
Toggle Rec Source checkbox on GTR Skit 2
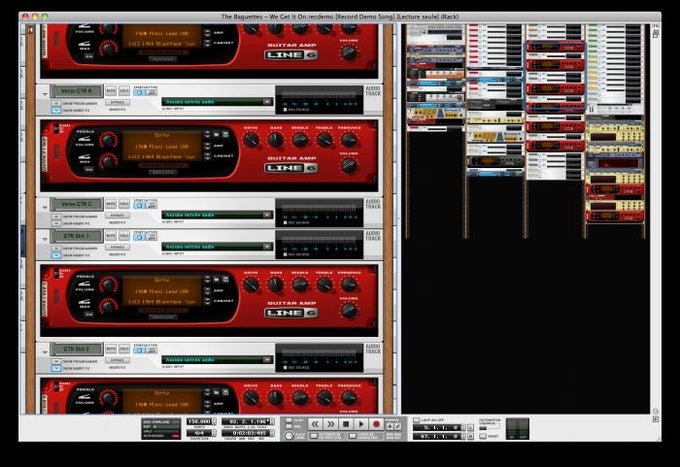tap(285, 367)
